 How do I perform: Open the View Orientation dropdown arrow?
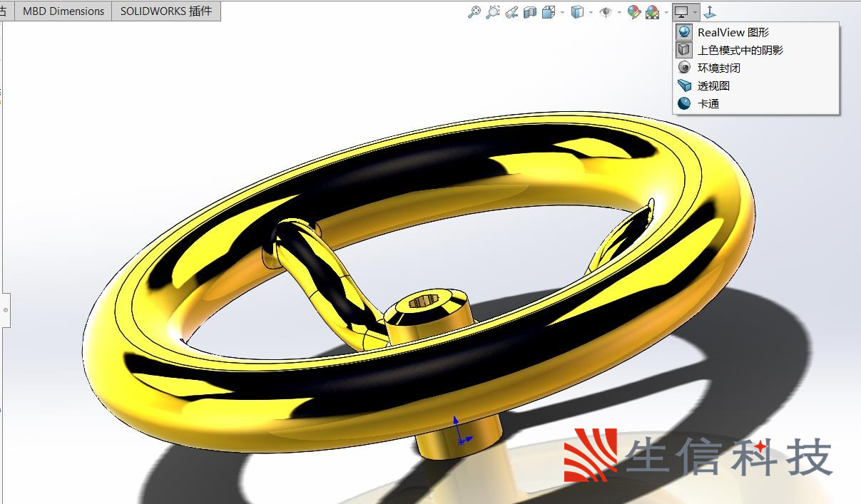tap(561, 12)
